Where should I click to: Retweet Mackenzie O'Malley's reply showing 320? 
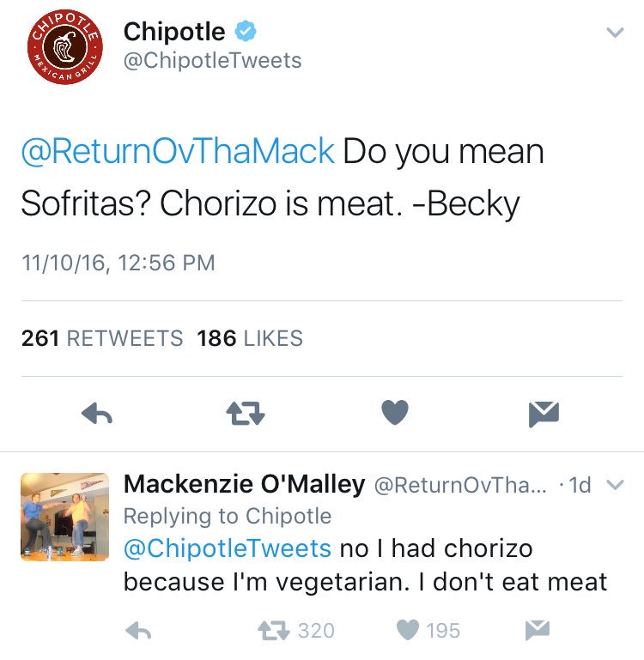click(x=275, y=631)
